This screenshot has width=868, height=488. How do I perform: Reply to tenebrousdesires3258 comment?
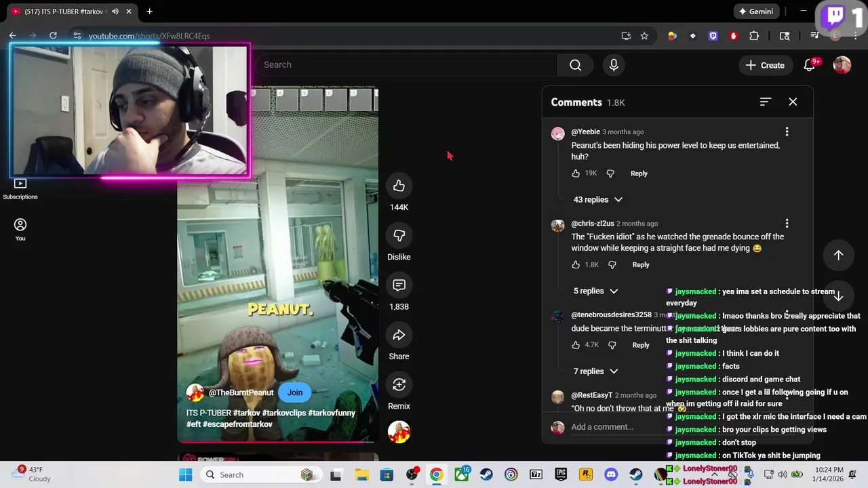(641, 345)
